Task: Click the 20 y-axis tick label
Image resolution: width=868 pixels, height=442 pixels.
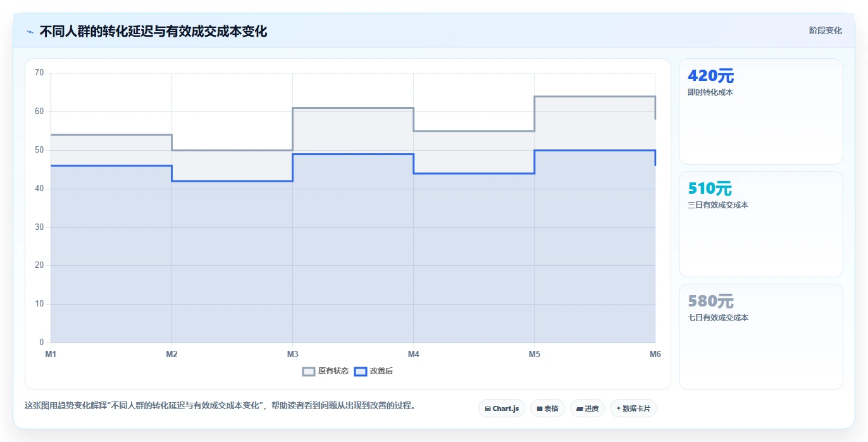Action: pyautogui.click(x=39, y=265)
